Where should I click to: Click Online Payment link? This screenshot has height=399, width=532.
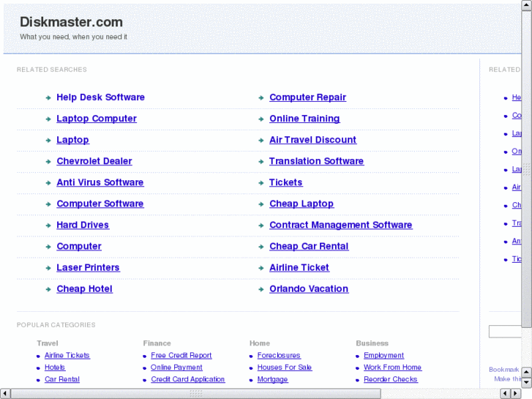pos(176,368)
